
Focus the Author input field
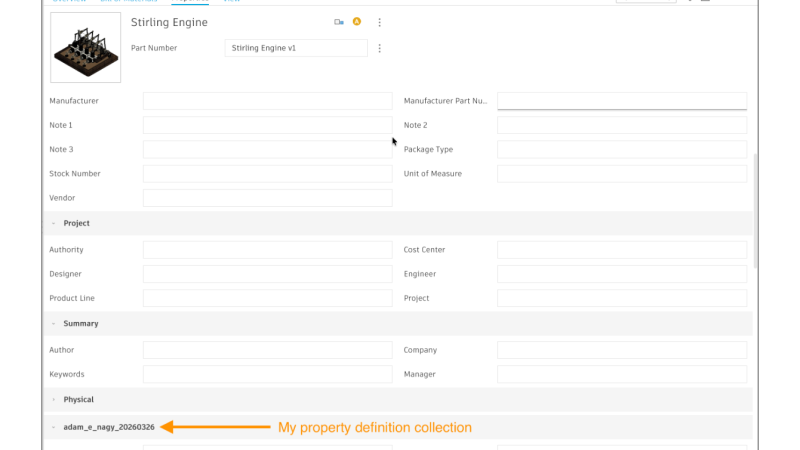point(267,350)
